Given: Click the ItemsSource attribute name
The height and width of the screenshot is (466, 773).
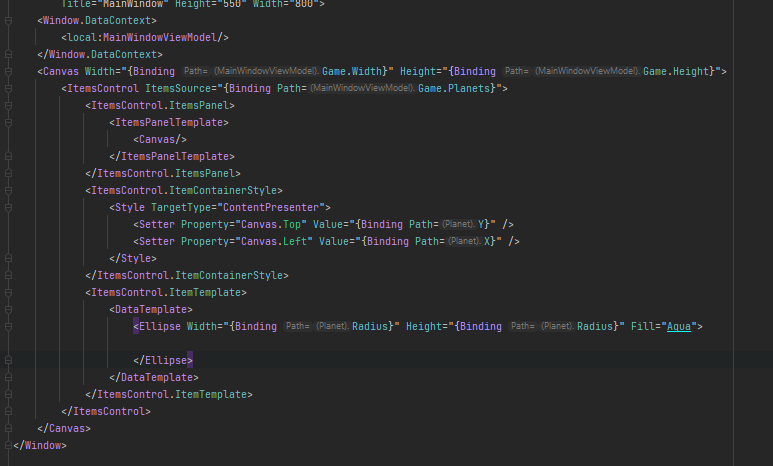Looking at the screenshot, I should point(178,89).
